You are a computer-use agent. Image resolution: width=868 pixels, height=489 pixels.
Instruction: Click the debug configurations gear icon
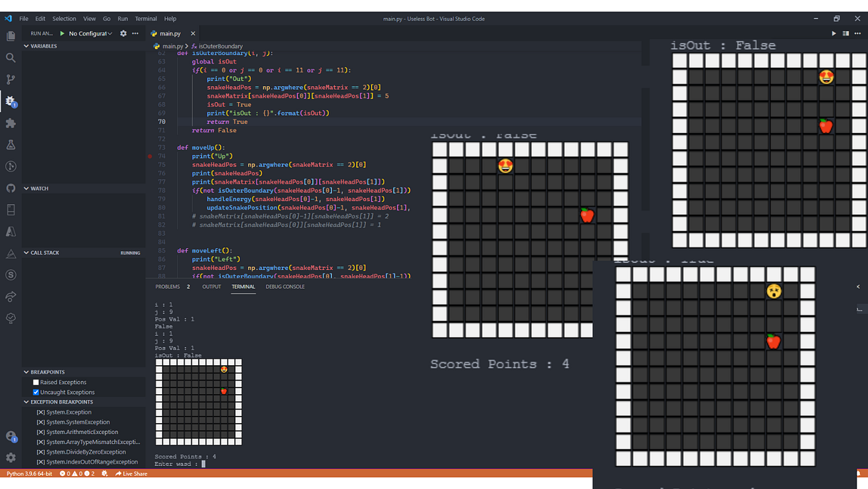click(122, 33)
